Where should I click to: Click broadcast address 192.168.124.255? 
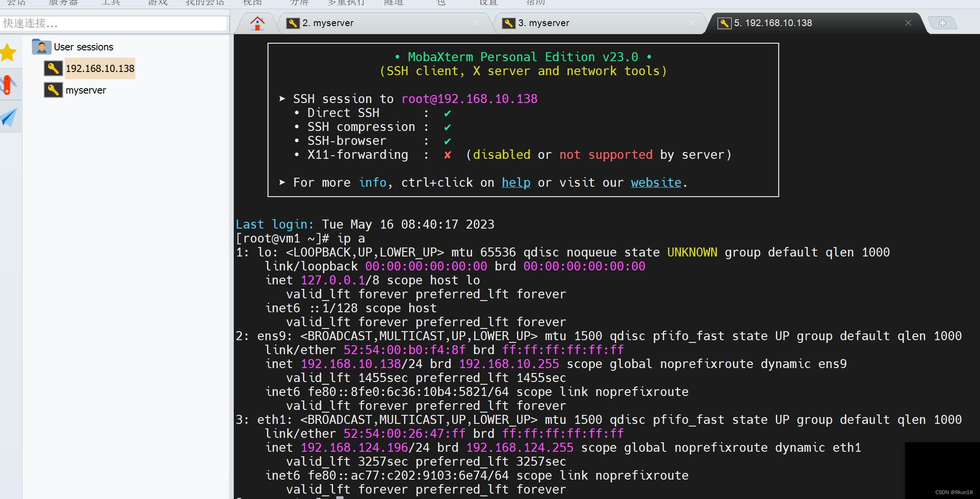[520, 448]
